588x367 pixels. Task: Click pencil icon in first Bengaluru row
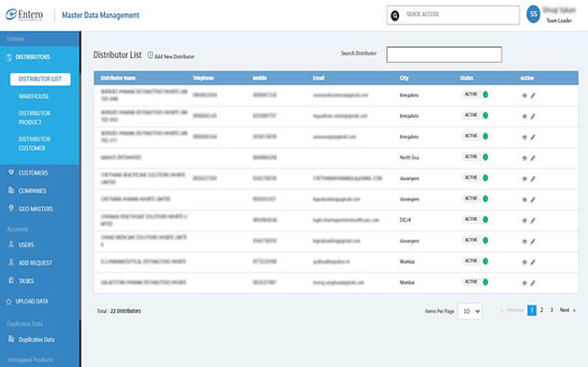point(533,95)
